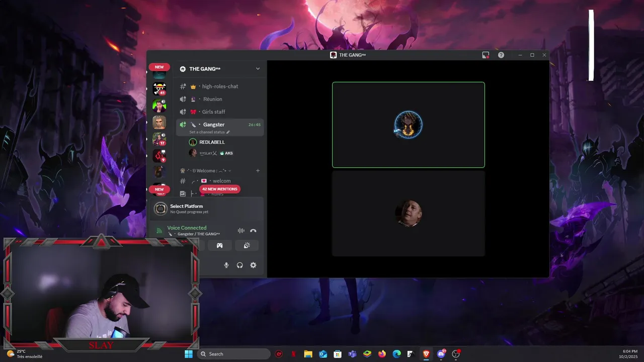Open the red logo server with 9 badge
This screenshot has width=644, height=362.
click(159, 156)
